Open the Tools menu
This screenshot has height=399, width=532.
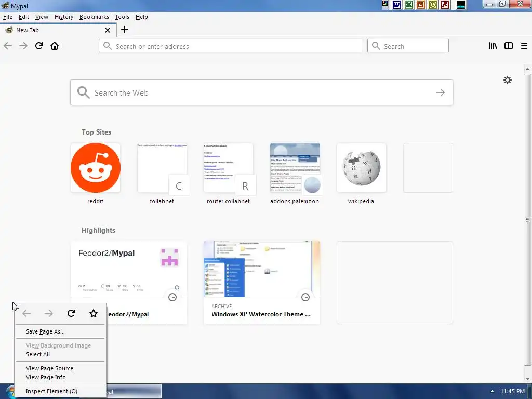122,17
